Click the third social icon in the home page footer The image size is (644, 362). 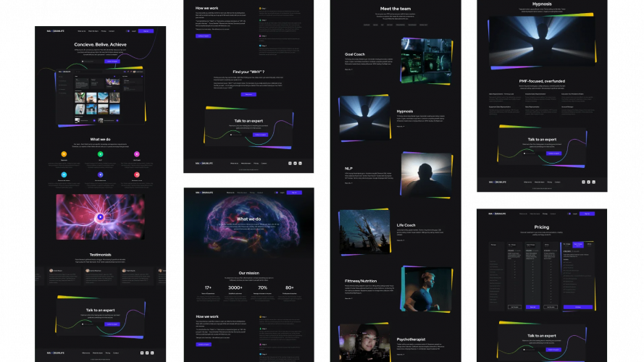click(152, 353)
